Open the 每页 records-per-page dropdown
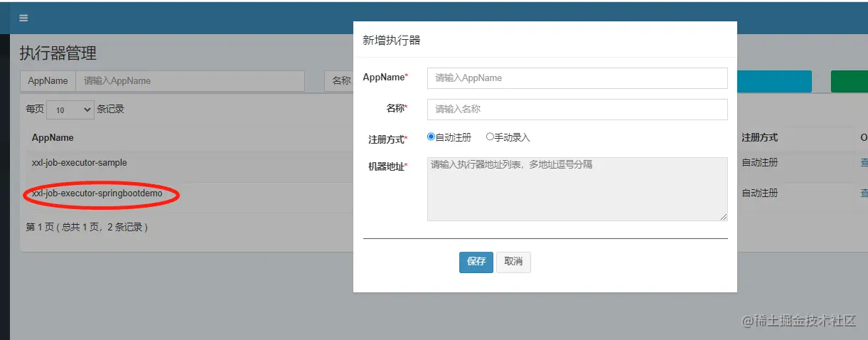This screenshot has width=868, height=340. coord(70,110)
